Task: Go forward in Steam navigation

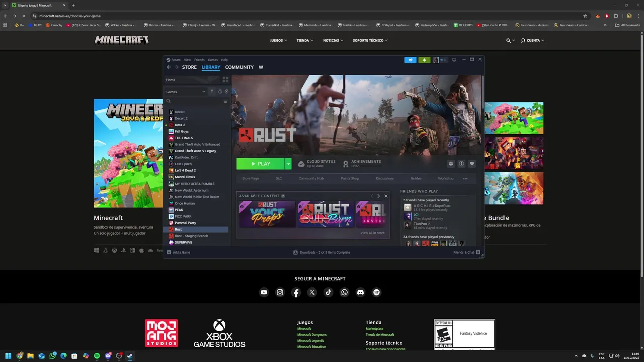Action: [176, 67]
